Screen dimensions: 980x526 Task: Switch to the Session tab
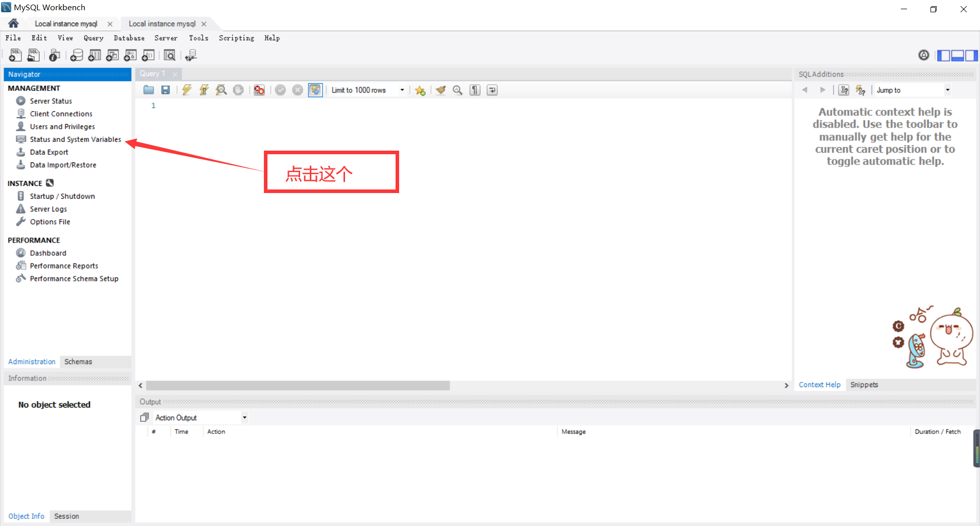click(x=66, y=516)
